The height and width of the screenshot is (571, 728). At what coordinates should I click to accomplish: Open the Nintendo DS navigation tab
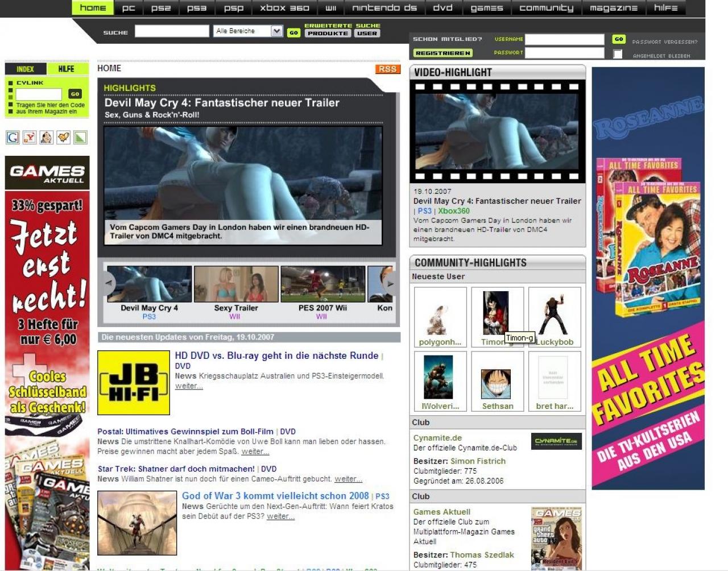[x=384, y=7]
